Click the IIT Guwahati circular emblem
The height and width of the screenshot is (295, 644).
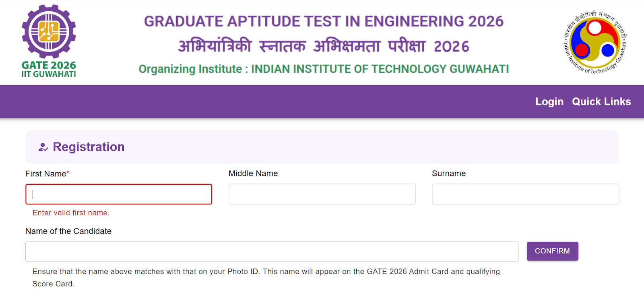pos(595,42)
